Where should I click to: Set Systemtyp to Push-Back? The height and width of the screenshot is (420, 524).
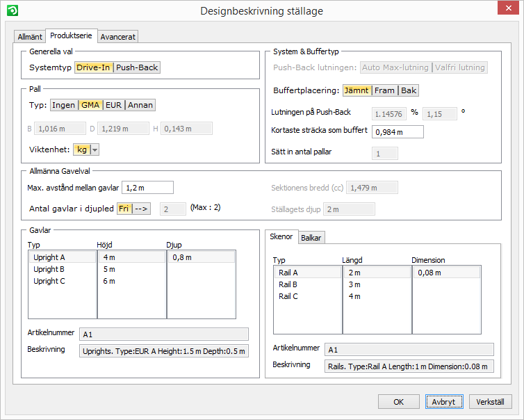pos(137,67)
